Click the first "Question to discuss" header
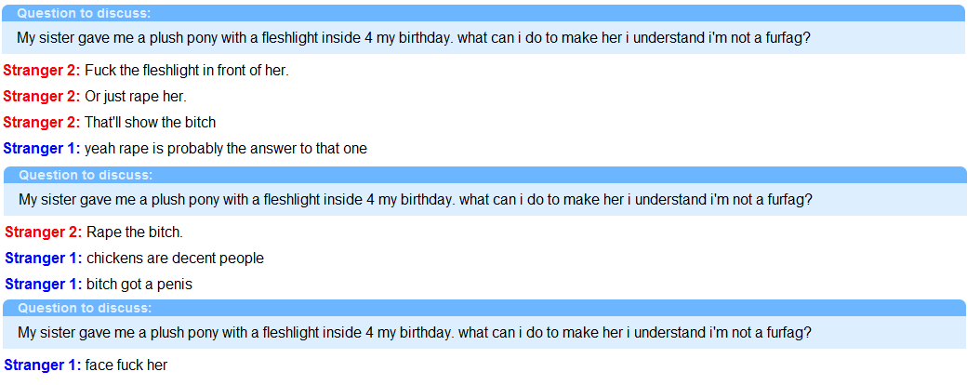 [x=84, y=13]
